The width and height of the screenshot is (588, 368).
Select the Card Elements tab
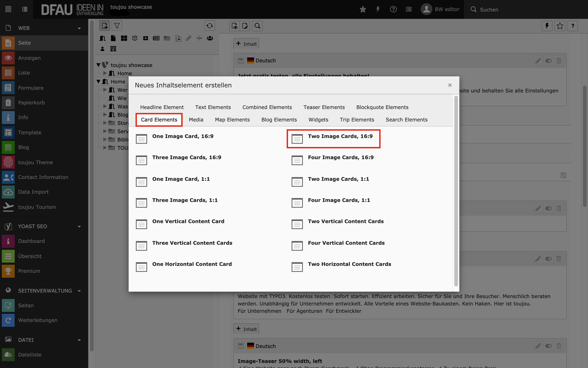click(159, 120)
